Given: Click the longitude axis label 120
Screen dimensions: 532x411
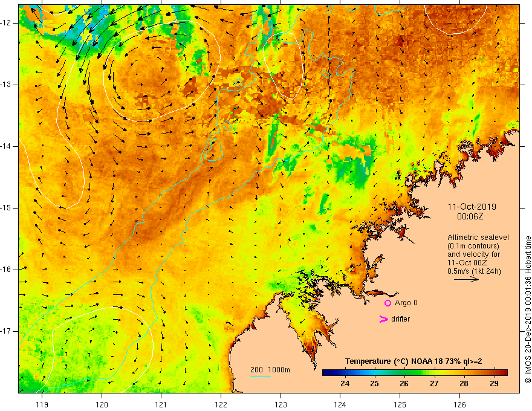Looking at the screenshot, I should (x=102, y=404).
